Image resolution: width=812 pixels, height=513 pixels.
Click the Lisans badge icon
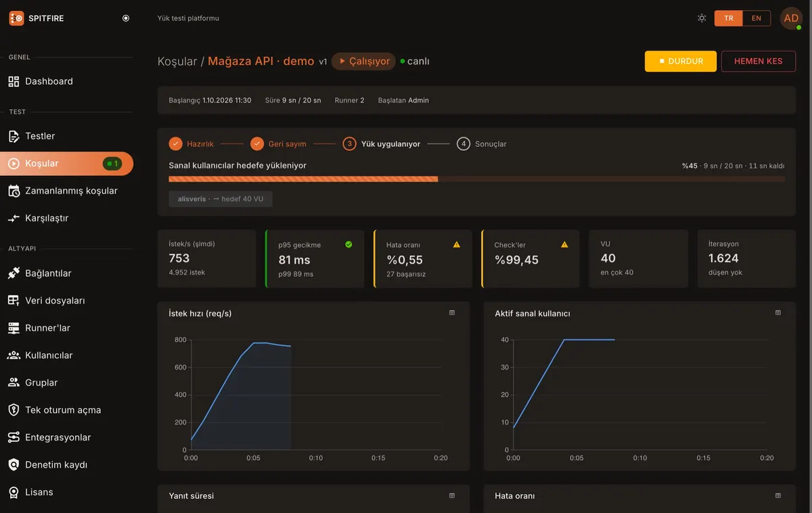pos(14,492)
